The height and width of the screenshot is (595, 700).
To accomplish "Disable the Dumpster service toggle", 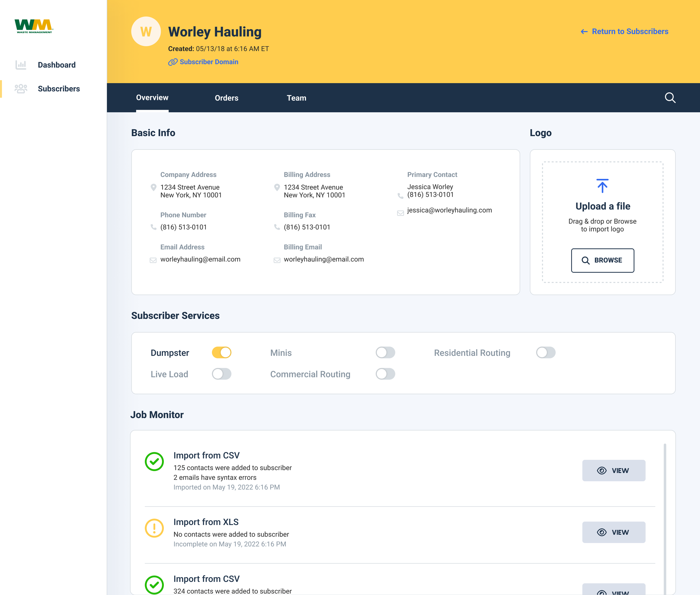I will (221, 352).
